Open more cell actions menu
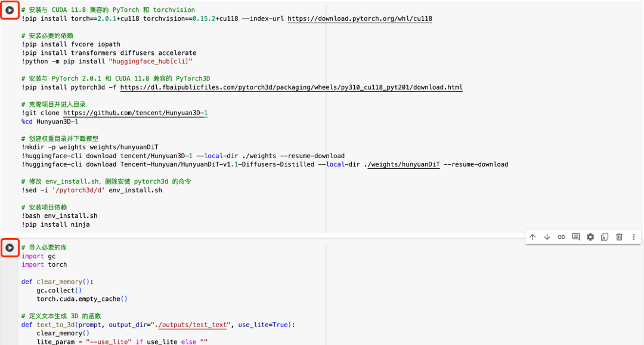This screenshot has width=644, height=345. 634,237
